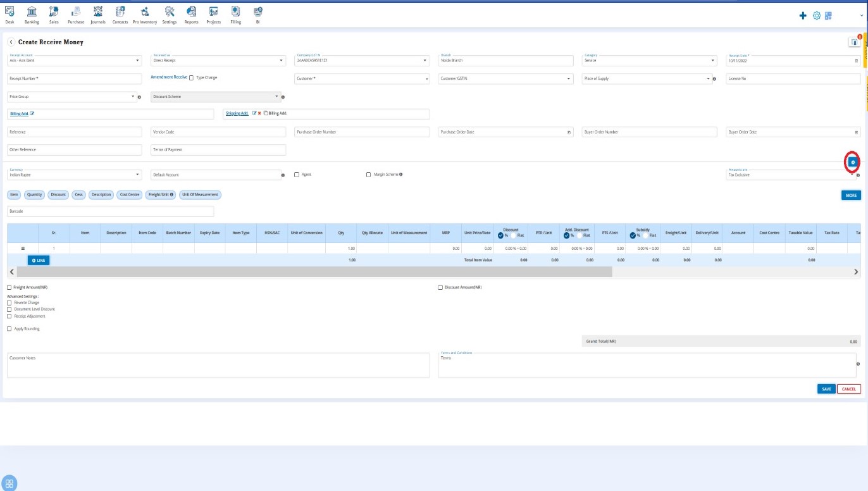Viewport: 868px width, 491px height.
Task: Enable the Margin Scheme checkbox
Action: coord(368,175)
